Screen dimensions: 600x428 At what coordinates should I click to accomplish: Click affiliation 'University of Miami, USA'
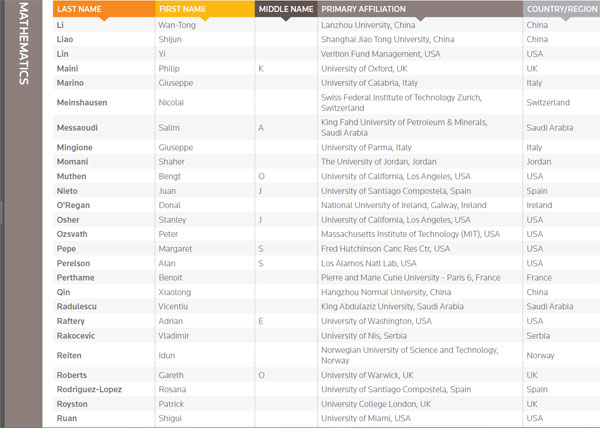[365, 418]
